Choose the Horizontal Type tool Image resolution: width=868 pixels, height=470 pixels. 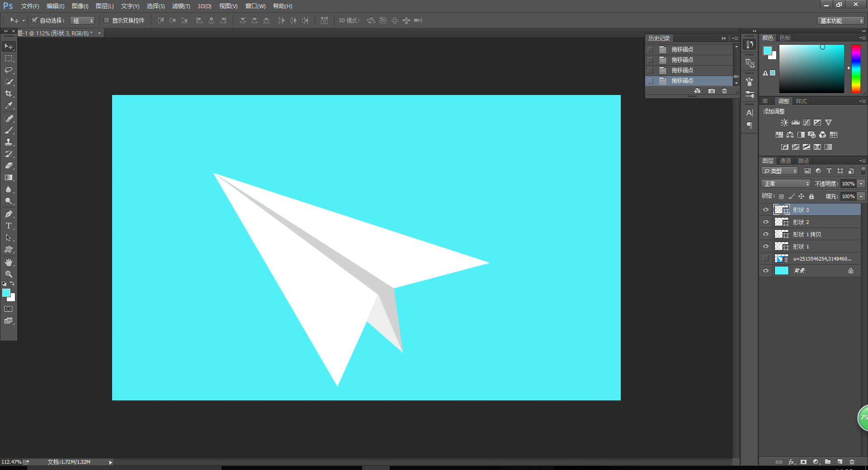pyautogui.click(x=9, y=226)
